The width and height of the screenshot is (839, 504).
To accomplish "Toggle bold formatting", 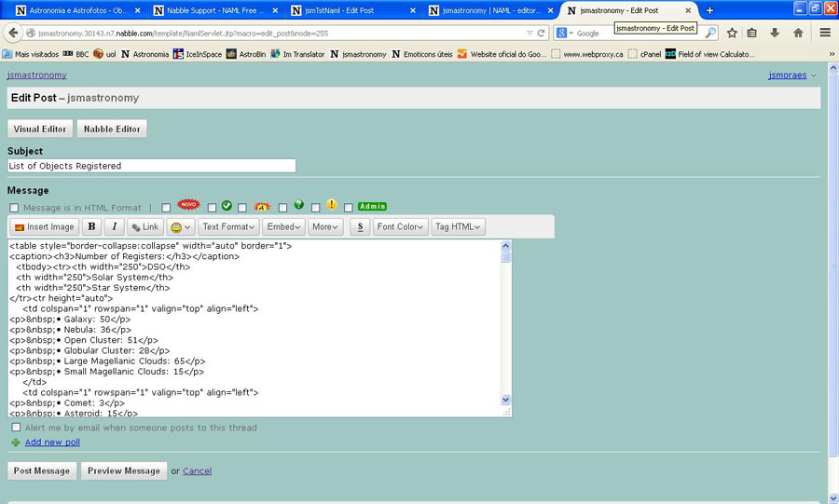I will pyautogui.click(x=91, y=226).
